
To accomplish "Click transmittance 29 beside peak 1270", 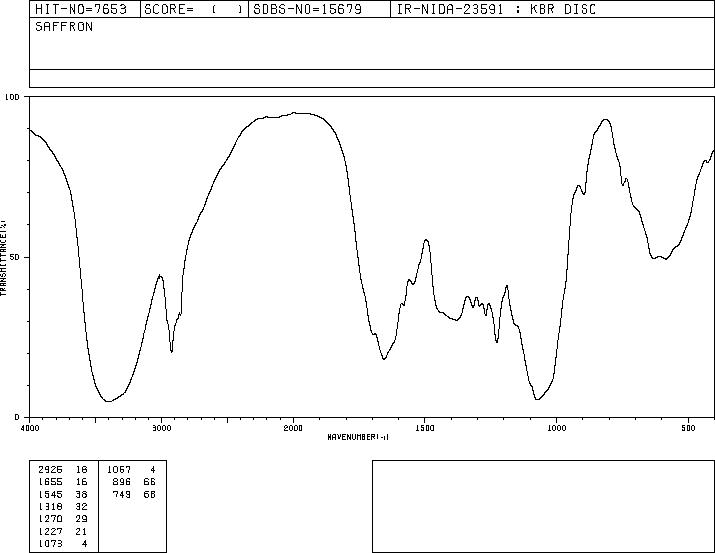I will tap(82, 519).
